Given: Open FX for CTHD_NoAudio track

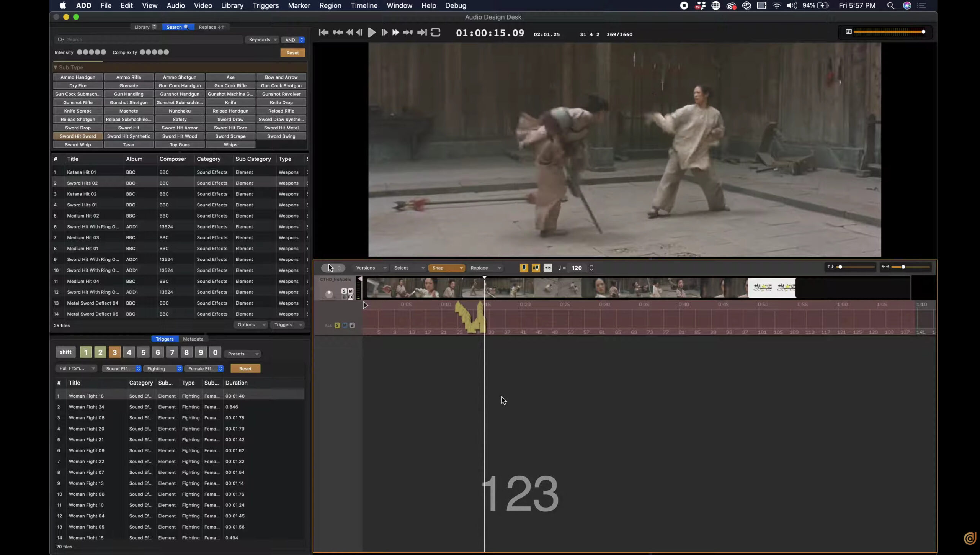Looking at the screenshot, I should point(350,297).
